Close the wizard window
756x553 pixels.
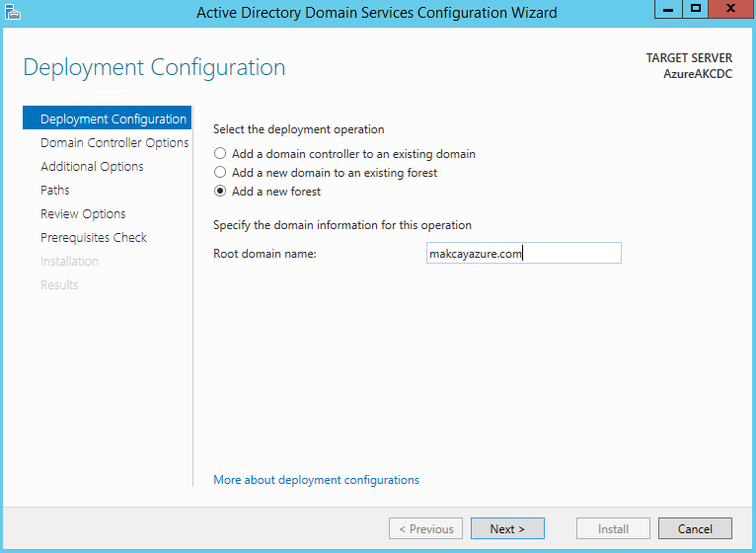point(731,9)
